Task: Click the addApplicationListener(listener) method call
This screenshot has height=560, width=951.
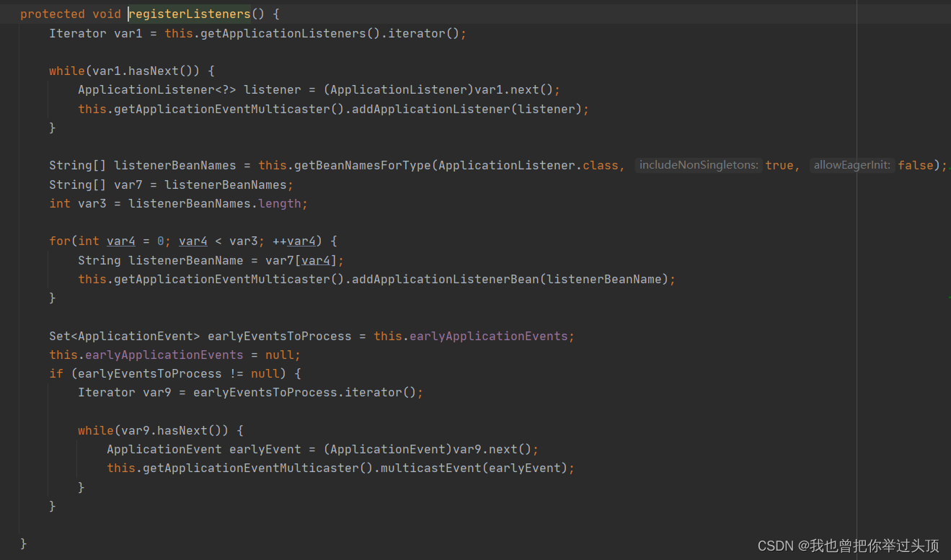Action: (x=467, y=110)
